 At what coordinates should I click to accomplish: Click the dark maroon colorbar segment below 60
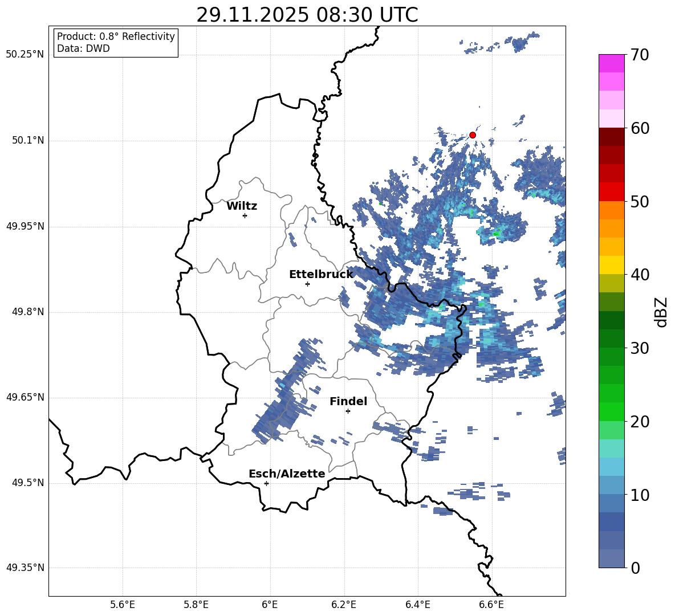point(612,137)
